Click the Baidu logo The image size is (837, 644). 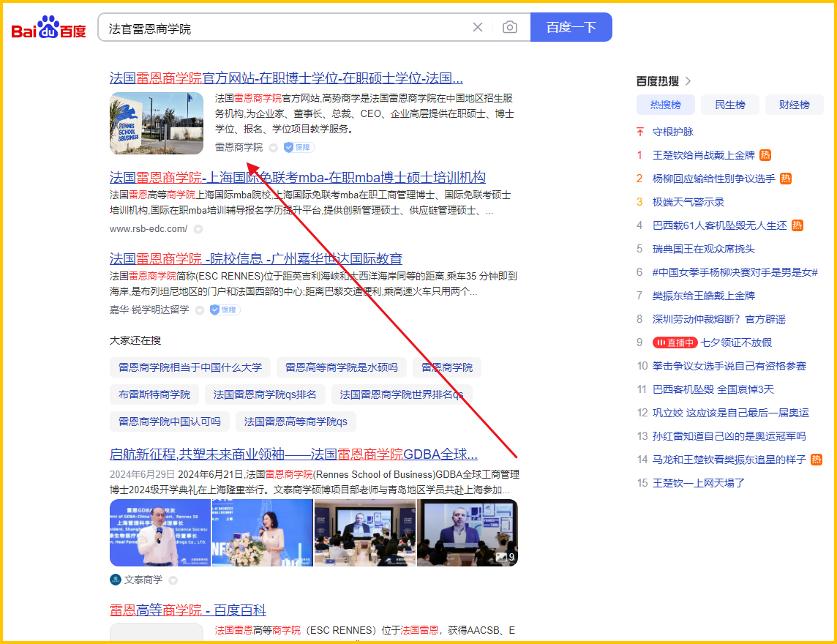pos(48,26)
